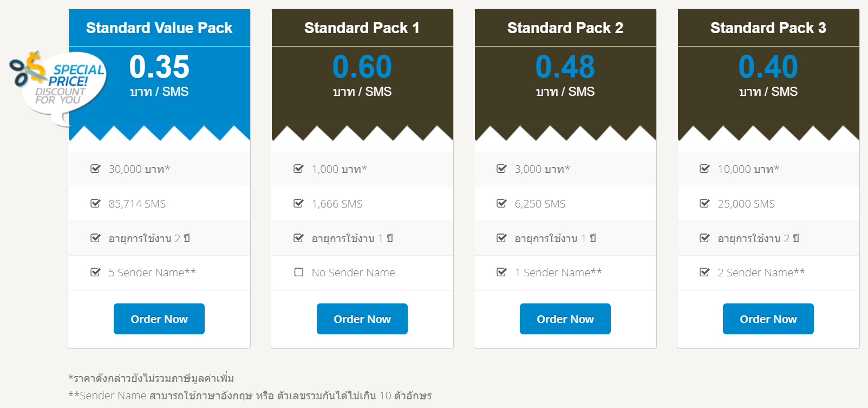
Task: Click the 0.60 baht per SMS price
Action: point(362,75)
